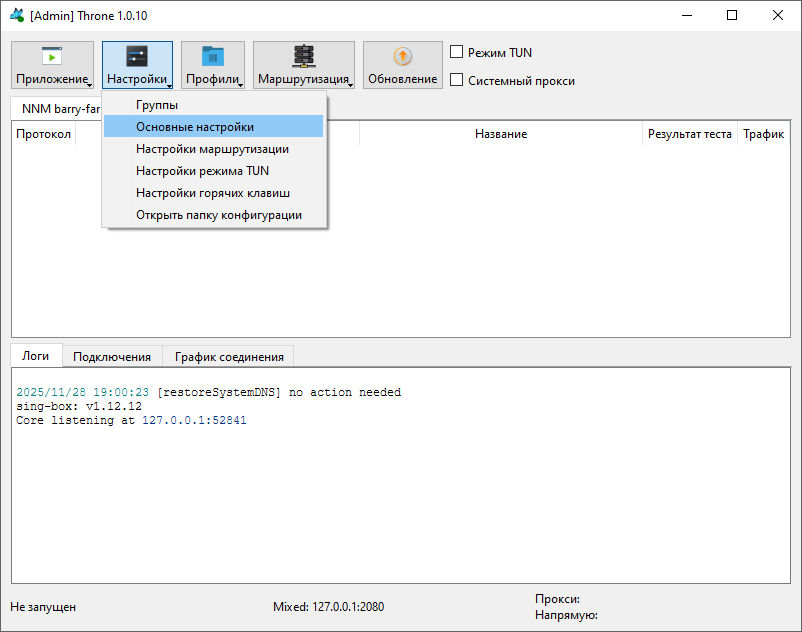Minimize the Throne window

click(x=687, y=15)
